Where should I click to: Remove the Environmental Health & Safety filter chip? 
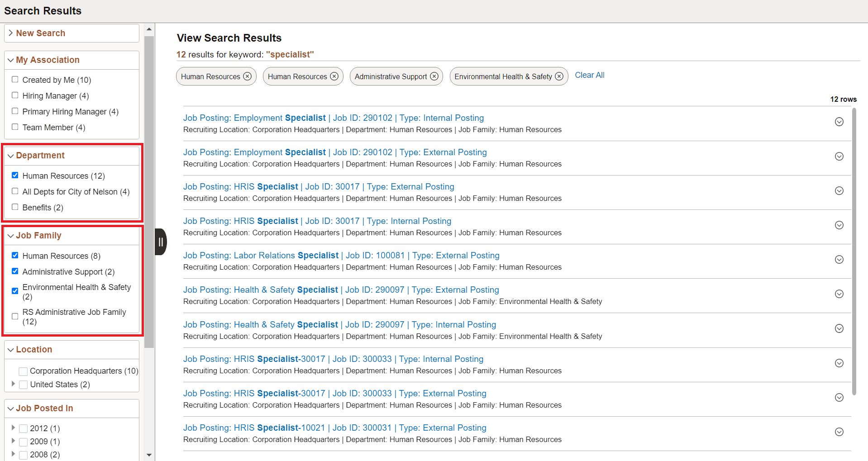tap(559, 76)
